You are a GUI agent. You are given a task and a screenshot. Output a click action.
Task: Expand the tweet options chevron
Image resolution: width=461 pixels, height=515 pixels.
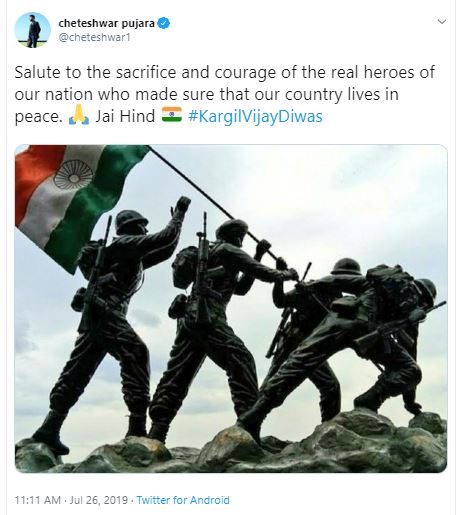(442, 22)
